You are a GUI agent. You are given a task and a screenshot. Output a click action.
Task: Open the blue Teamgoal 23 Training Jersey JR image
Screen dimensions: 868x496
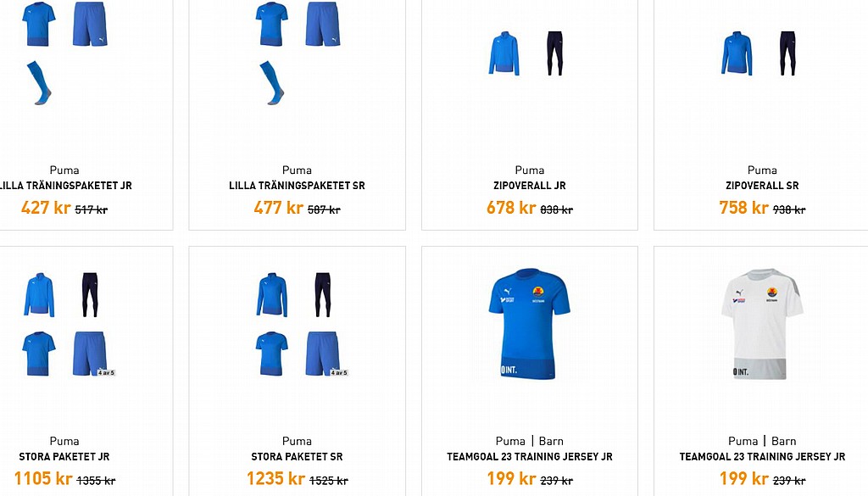point(529,324)
